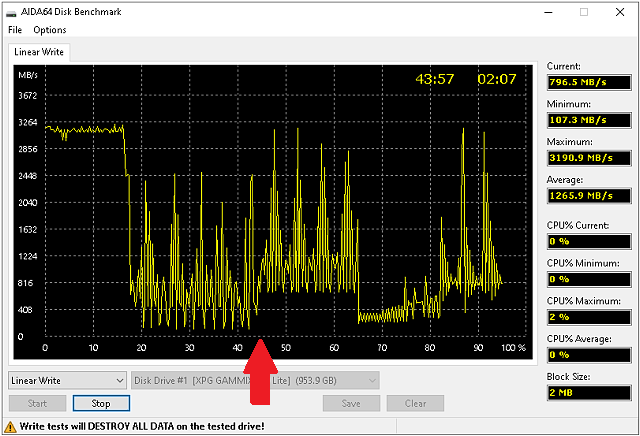This screenshot has height=436, width=640.
Task: Click the 20 label on percent axis
Action: (x=141, y=348)
